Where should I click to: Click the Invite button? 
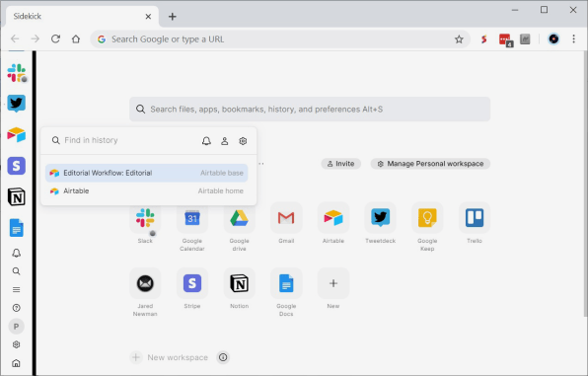(341, 164)
